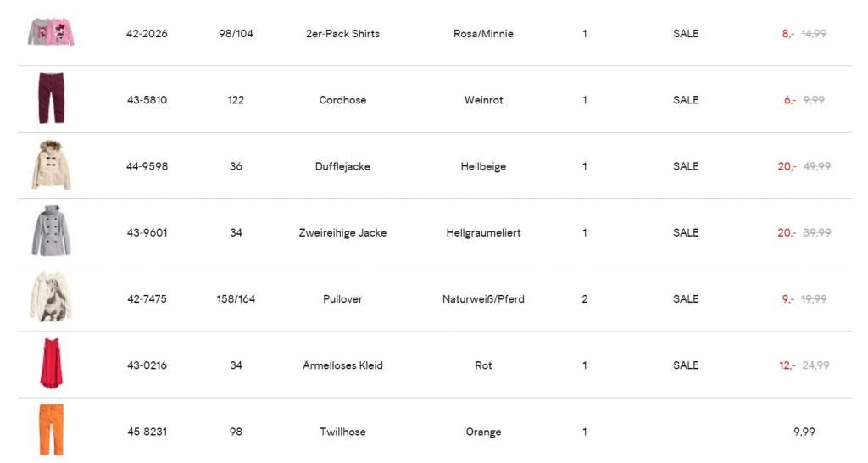The height and width of the screenshot is (463, 868).
Task: Click article number 42-2026
Action: click(x=147, y=34)
